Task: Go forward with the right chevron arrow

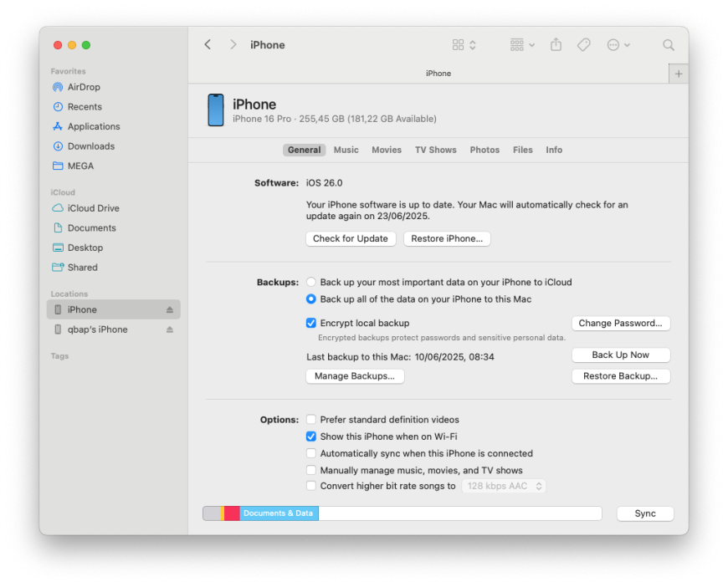Action: 233,44
